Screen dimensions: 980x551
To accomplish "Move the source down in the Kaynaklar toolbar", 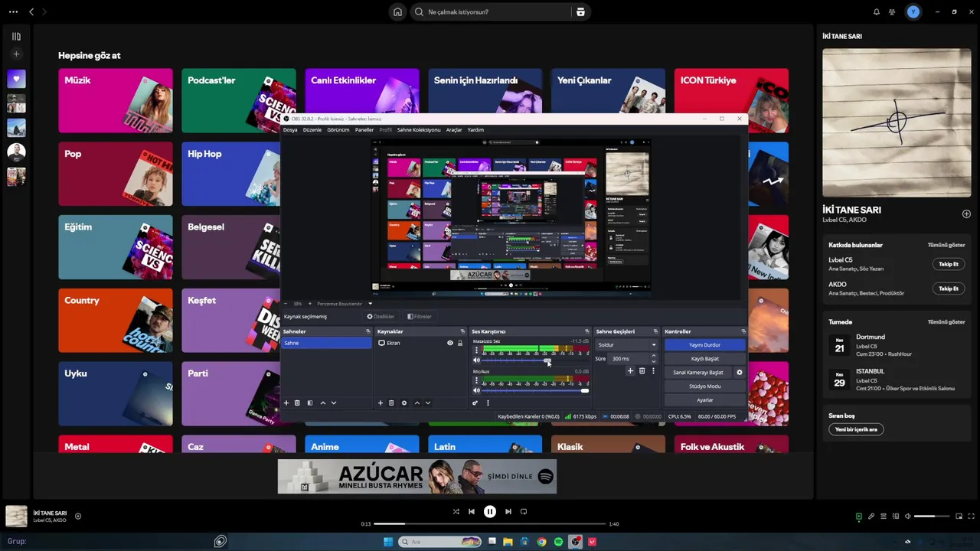I will click(x=428, y=403).
